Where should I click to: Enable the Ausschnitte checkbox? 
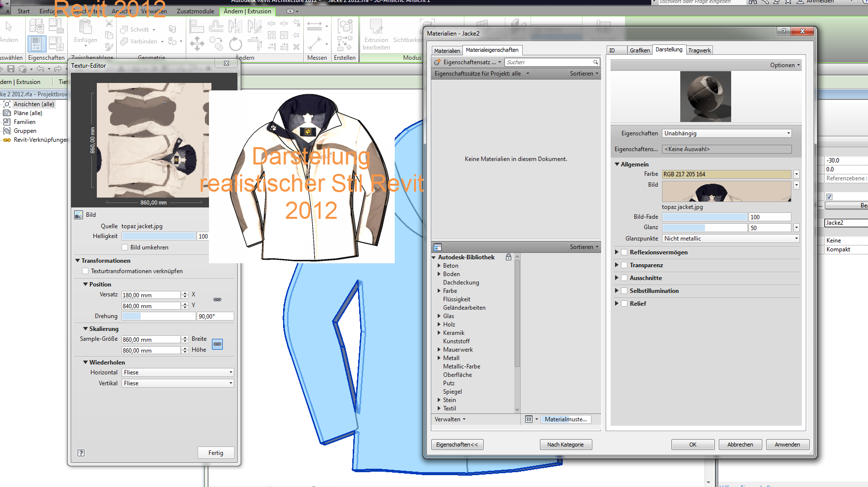tap(624, 278)
